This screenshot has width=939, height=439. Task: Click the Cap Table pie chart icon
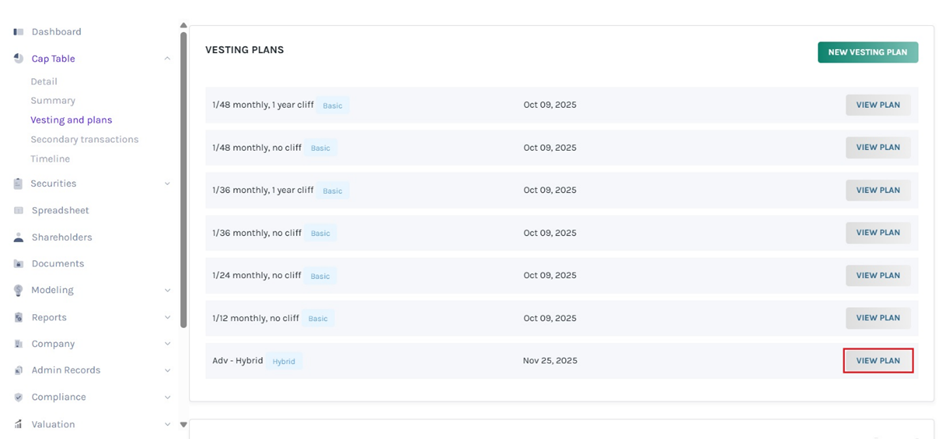(18, 59)
